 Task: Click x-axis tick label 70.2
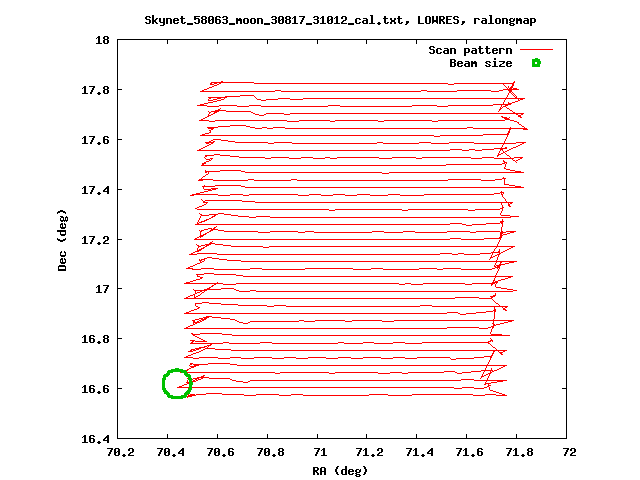tap(120, 452)
